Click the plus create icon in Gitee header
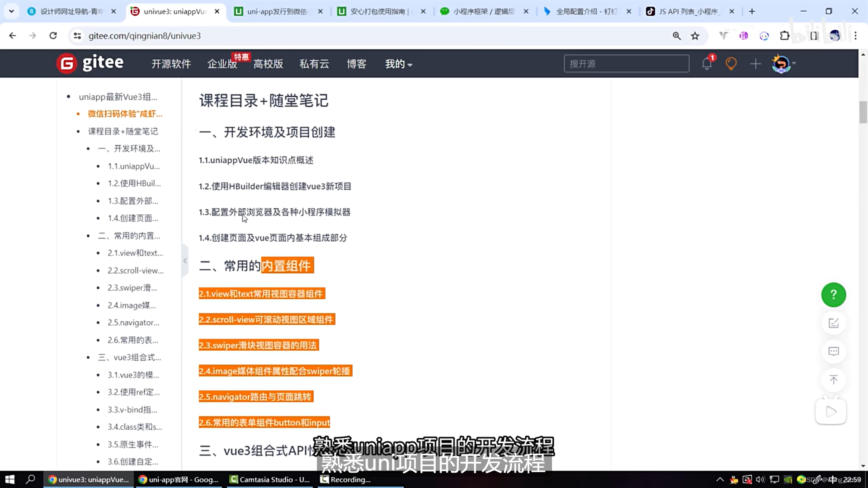This screenshot has width=868, height=488. point(755,64)
